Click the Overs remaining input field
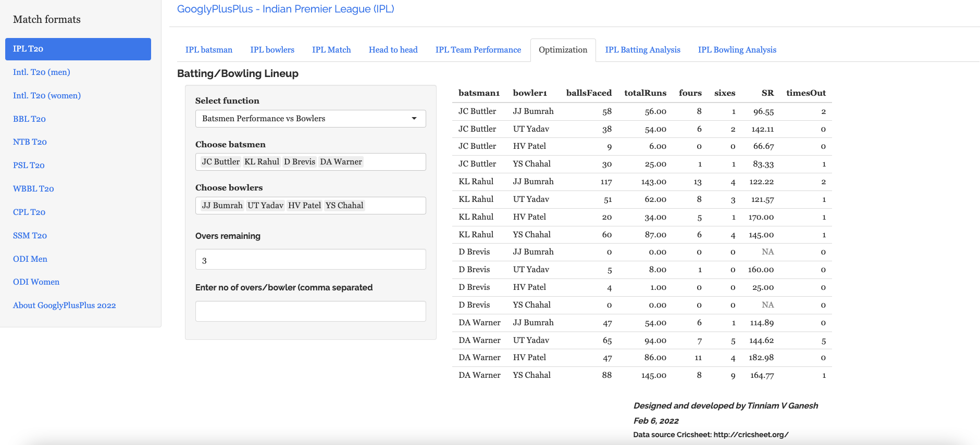The width and height of the screenshot is (980, 445). pyautogui.click(x=310, y=260)
